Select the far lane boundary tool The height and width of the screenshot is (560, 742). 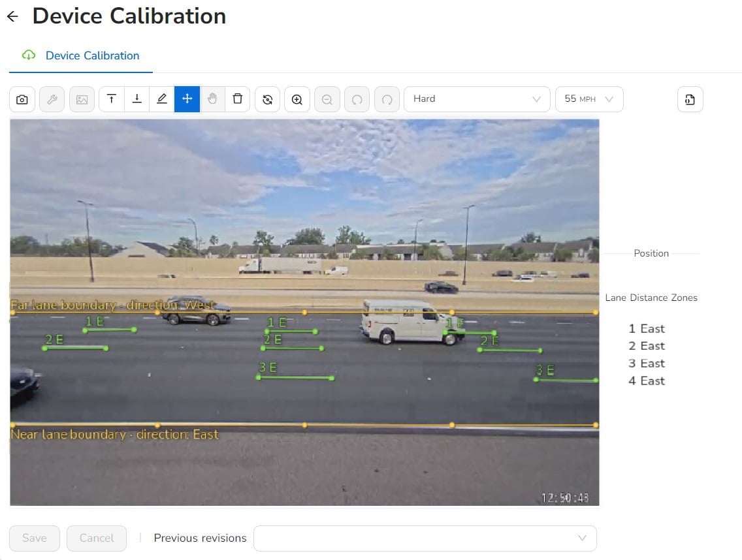click(x=112, y=99)
